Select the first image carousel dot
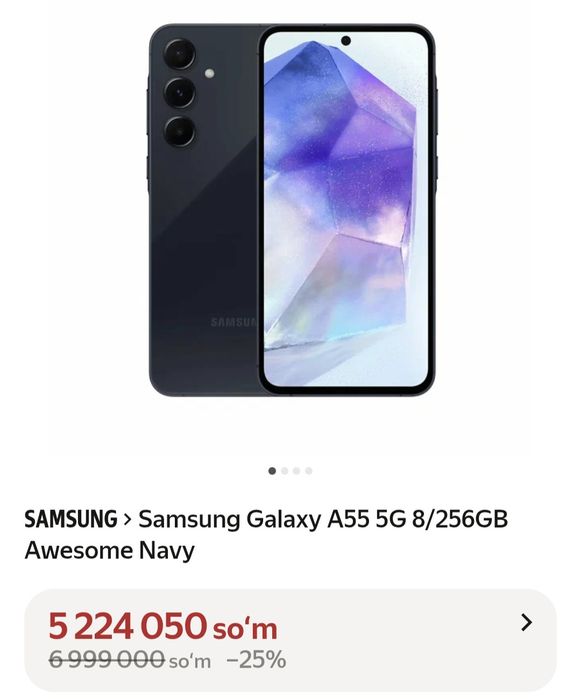581x699 pixels. point(272,471)
